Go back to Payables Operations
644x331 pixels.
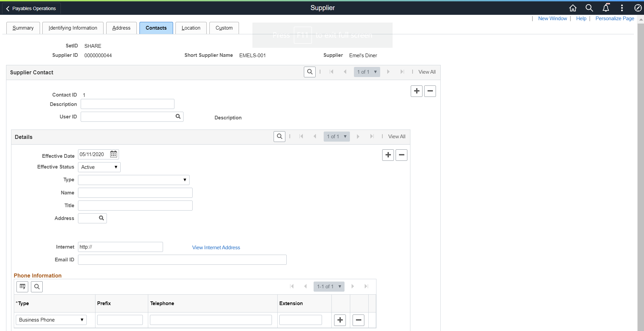click(31, 8)
